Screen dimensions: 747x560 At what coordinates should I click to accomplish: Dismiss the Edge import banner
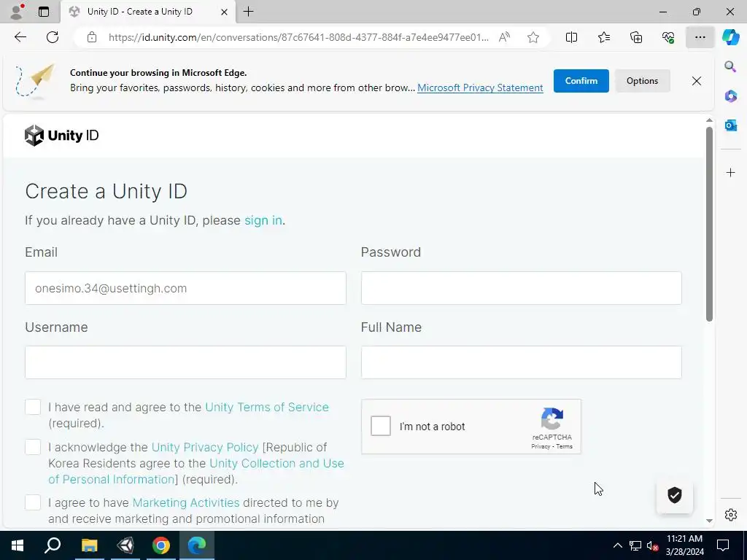click(x=696, y=81)
